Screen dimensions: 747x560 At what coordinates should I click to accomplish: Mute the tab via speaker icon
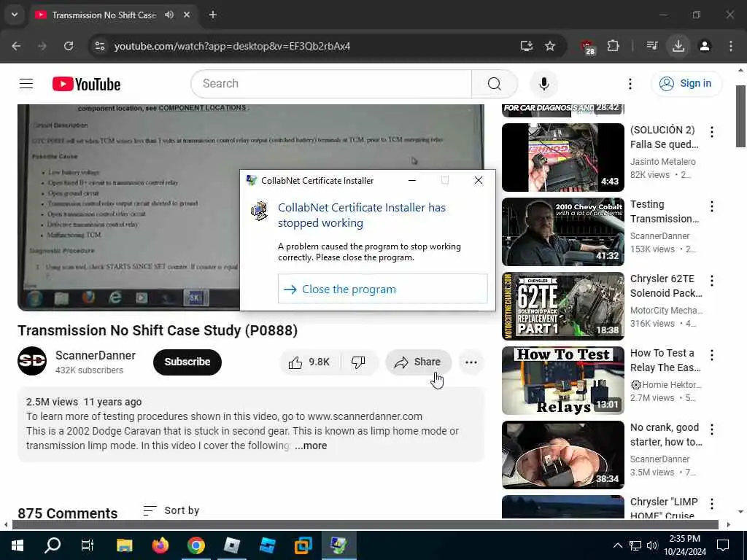coord(169,15)
